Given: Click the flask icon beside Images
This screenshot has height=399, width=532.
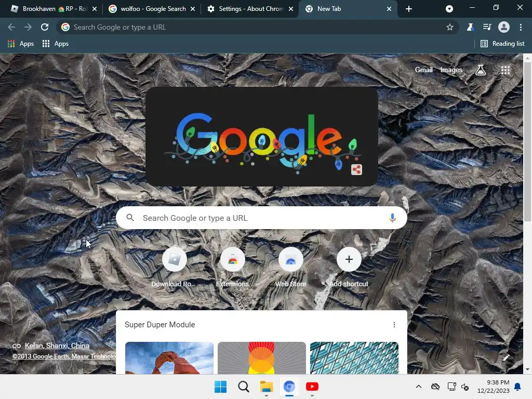Looking at the screenshot, I should tap(480, 70).
